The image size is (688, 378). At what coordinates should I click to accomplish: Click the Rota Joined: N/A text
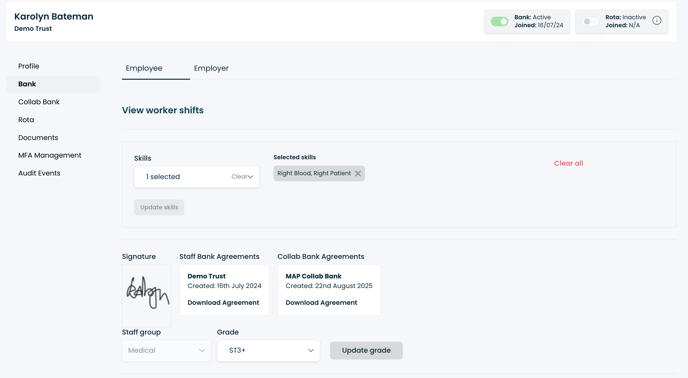[623, 25]
